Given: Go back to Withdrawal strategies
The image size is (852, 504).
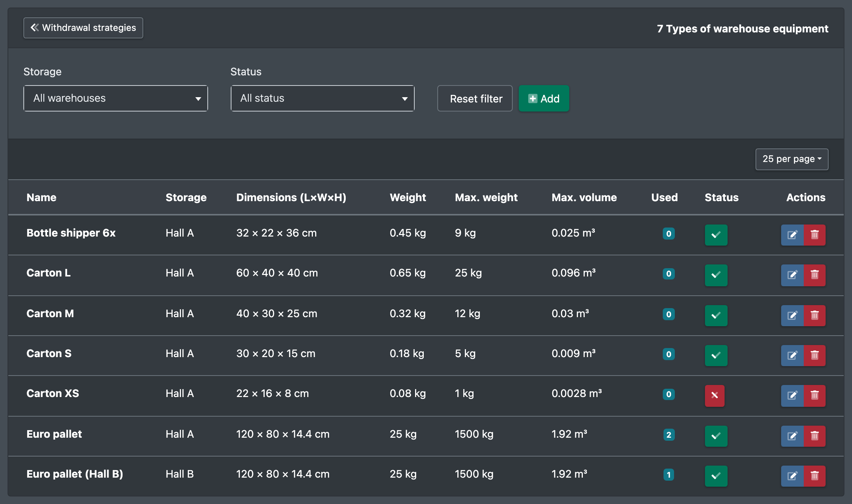Looking at the screenshot, I should 83,28.
